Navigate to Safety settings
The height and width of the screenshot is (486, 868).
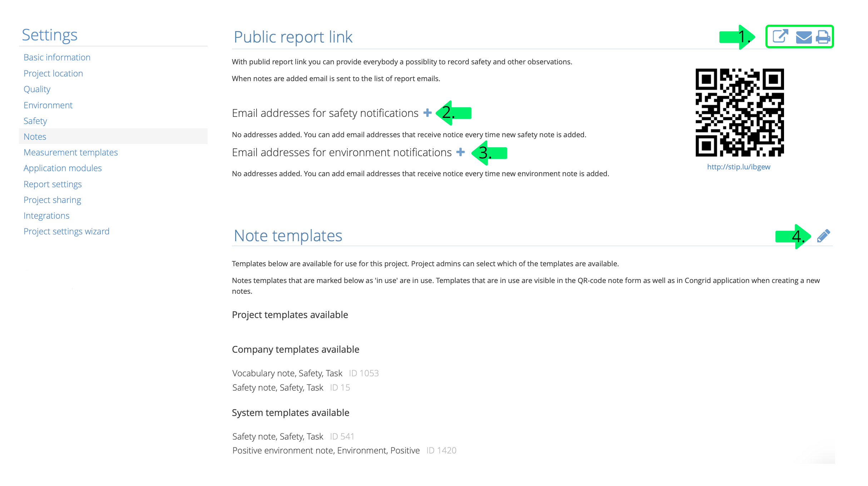[35, 121]
